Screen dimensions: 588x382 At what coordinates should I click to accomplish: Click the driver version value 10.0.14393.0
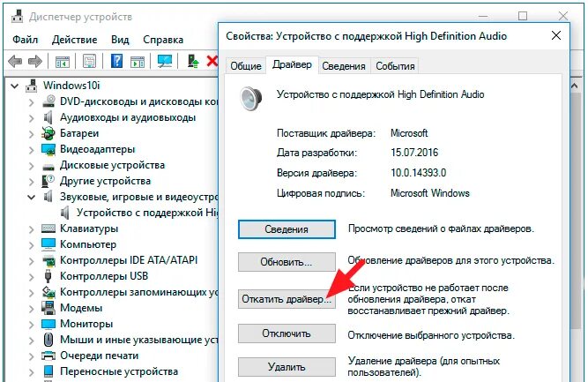(x=418, y=173)
